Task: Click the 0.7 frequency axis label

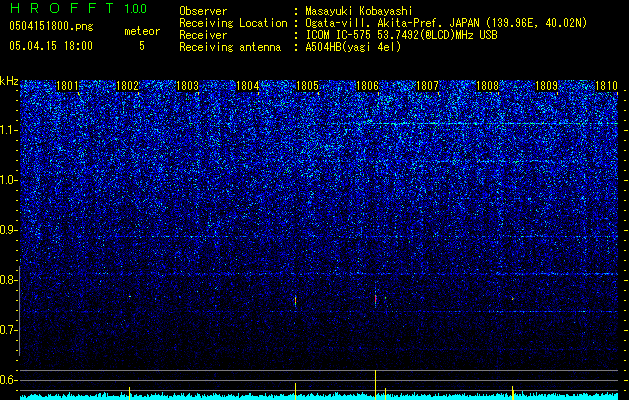Action: [x=8, y=330]
